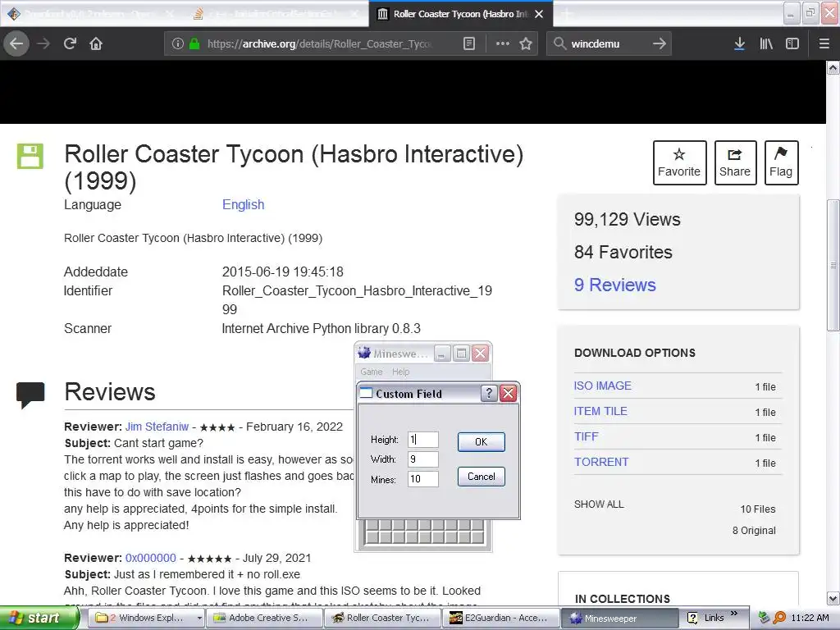Reload the page with the refresh icon

[x=71, y=43]
